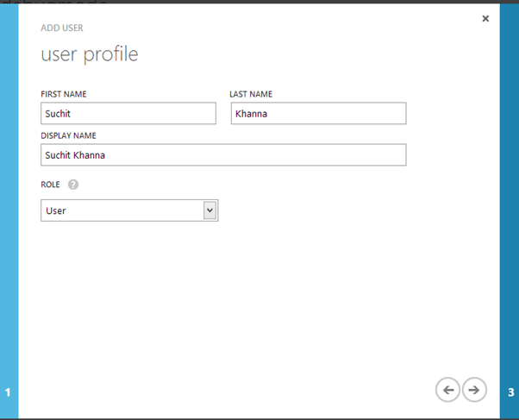
Task: Go back using the left arrow button
Action: tap(447, 390)
